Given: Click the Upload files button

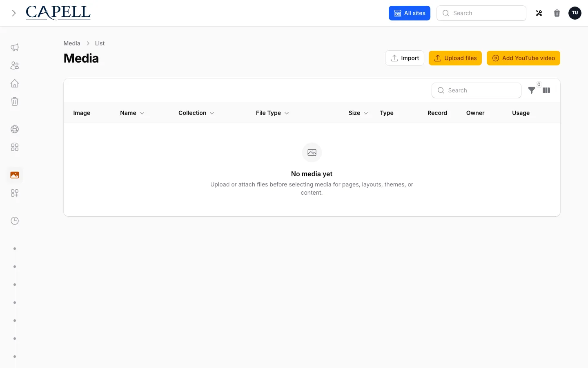Looking at the screenshot, I should click(x=455, y=58).
